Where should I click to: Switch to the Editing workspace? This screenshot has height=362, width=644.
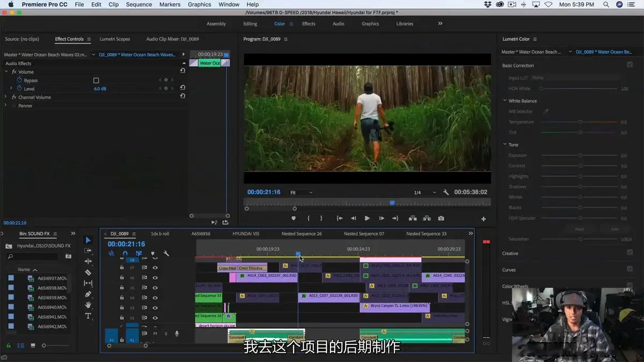click(x=250, y=24)
